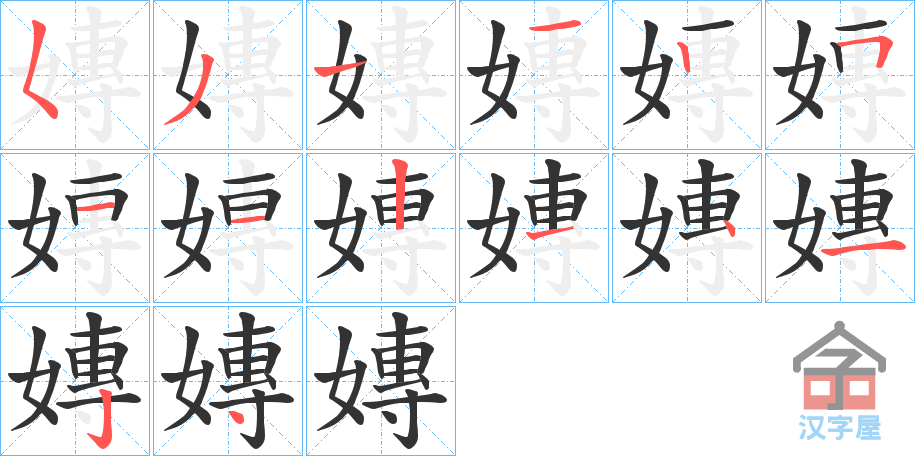Screen dimensions: 915x456
Task: Click the house-shaped 汉字屋 logo icon
Action: [x=839, y=366]
